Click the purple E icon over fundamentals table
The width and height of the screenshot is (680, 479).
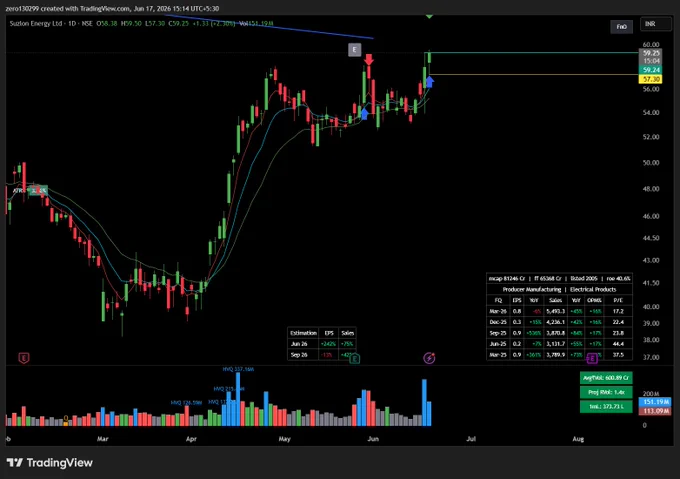(x=592, y=358)
